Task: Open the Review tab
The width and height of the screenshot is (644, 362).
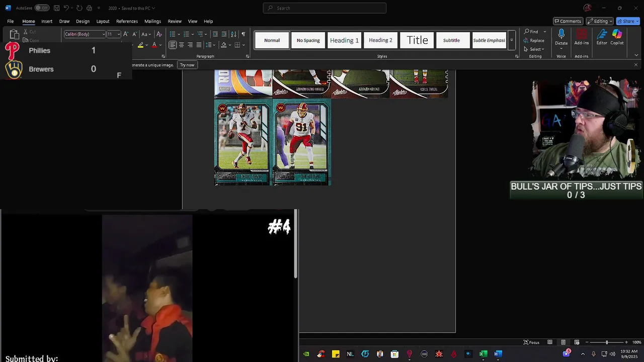Action: pyautogui.click(x=175, y=21)
